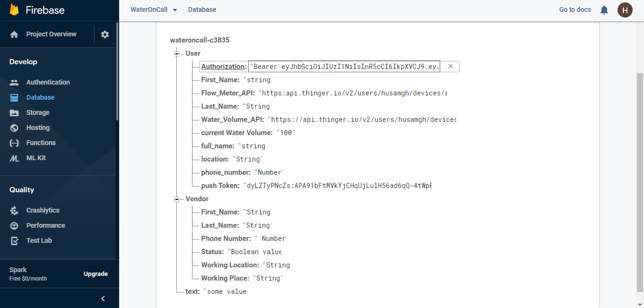Click the Authentication people icon
The width and height of the screenshot is (644, 308).
14,82
